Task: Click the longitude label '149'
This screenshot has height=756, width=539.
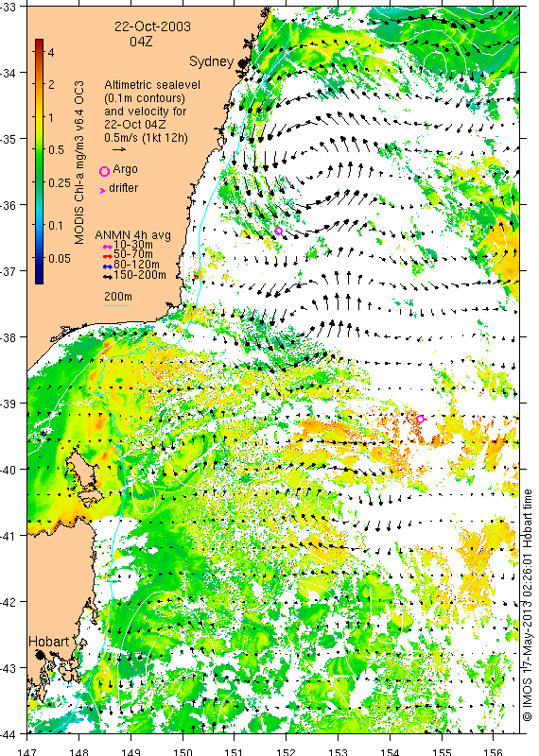Action: pyautogui.click(x=130, y=751)
